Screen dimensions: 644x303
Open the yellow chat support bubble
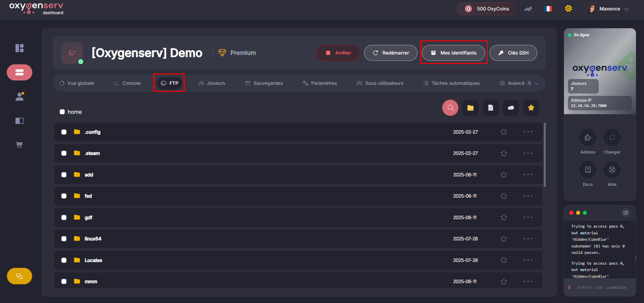[20, 276]
